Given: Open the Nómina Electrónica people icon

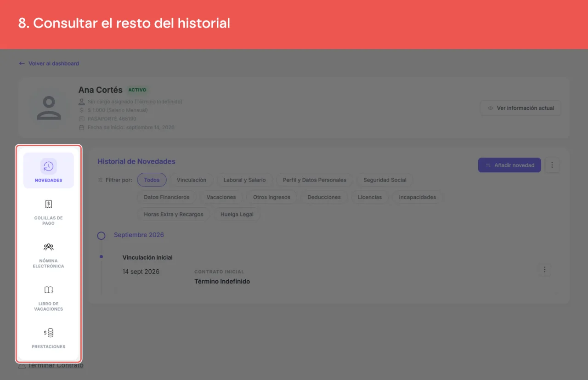Looking at the screenshot, I should pos(49,247).
